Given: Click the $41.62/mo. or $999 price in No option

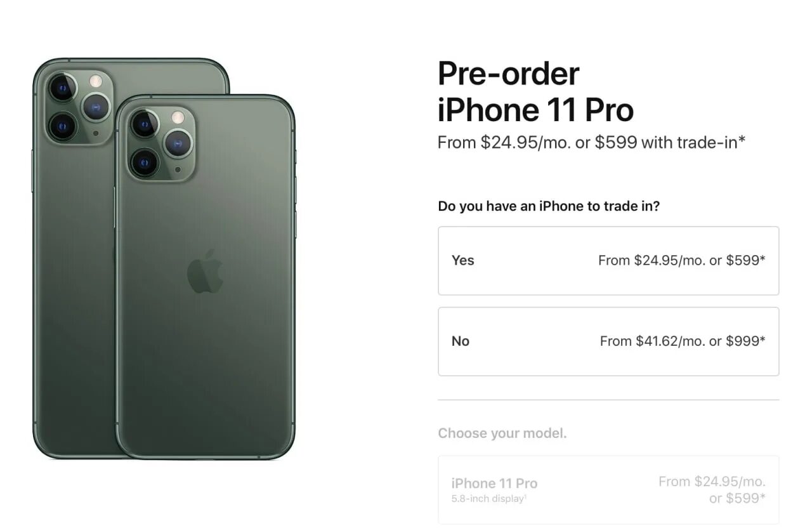Looking at the screenshot, I should [x=683, y=341].
